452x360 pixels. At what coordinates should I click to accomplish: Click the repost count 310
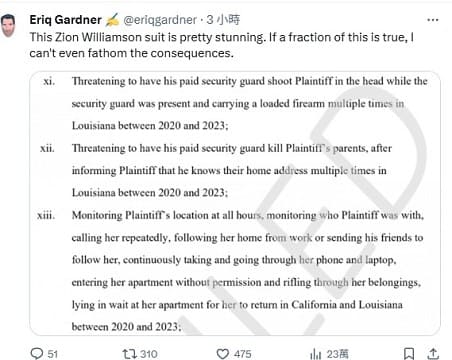coord(149,354)
